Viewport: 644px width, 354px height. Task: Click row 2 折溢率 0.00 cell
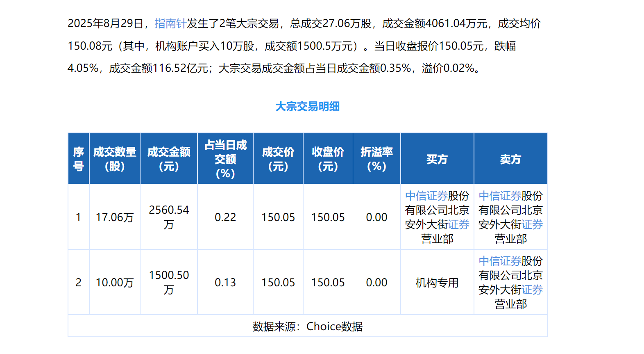tap(376, 282)
